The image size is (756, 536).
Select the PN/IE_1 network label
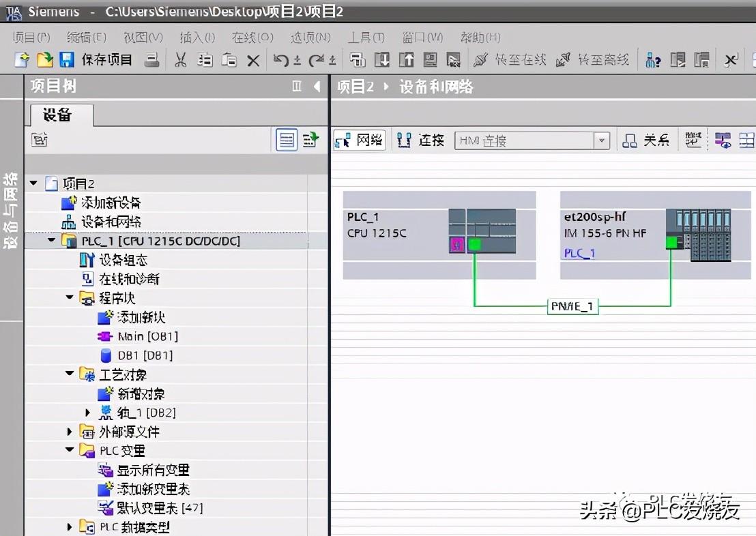click(572, 306)
